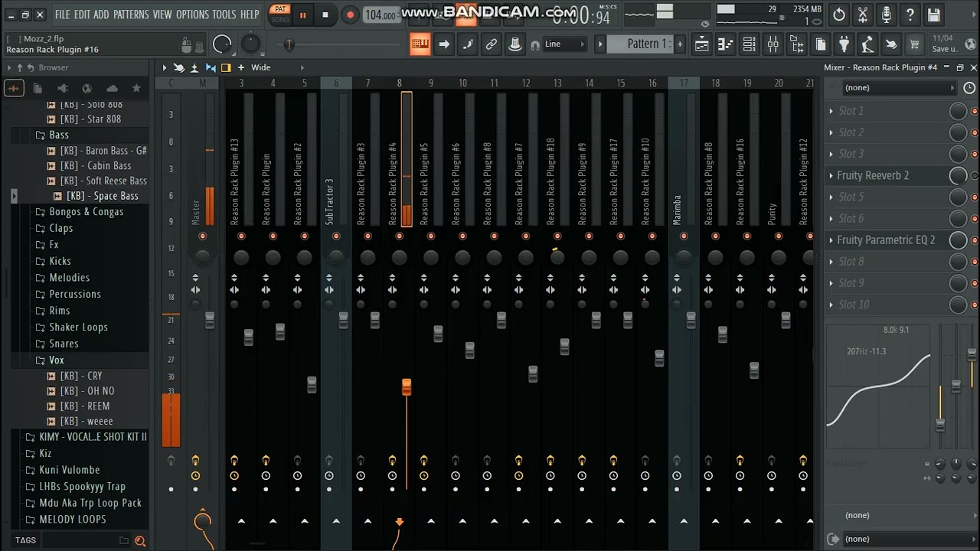Click the plug icon in toolbar

[844, 44]
